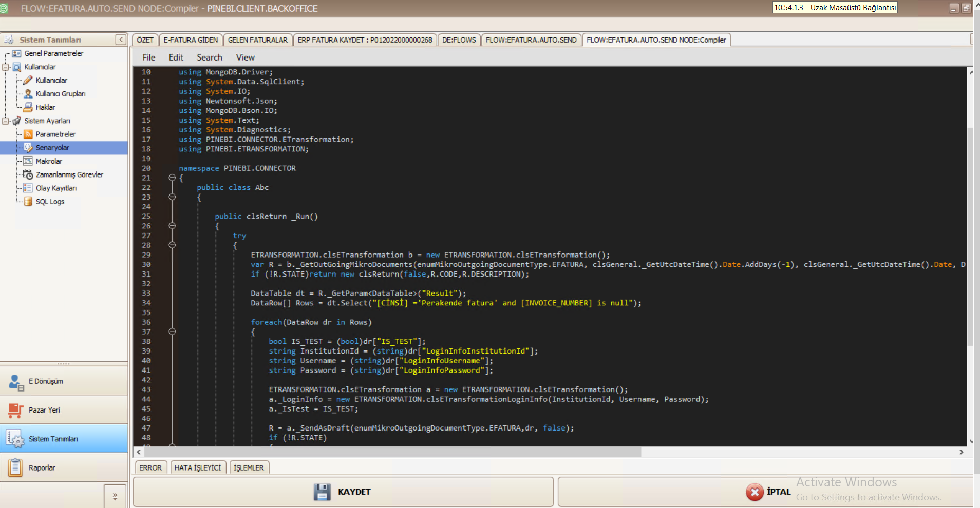980x508 pixels.
Task: Collapse the Kullanıcılar tree node
Action: (6, 67)
